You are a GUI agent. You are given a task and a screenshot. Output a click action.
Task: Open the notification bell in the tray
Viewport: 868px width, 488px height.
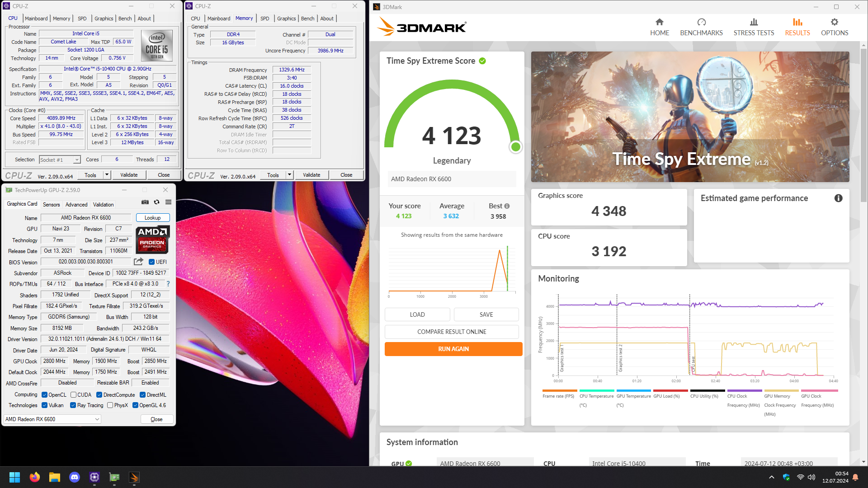855,477
